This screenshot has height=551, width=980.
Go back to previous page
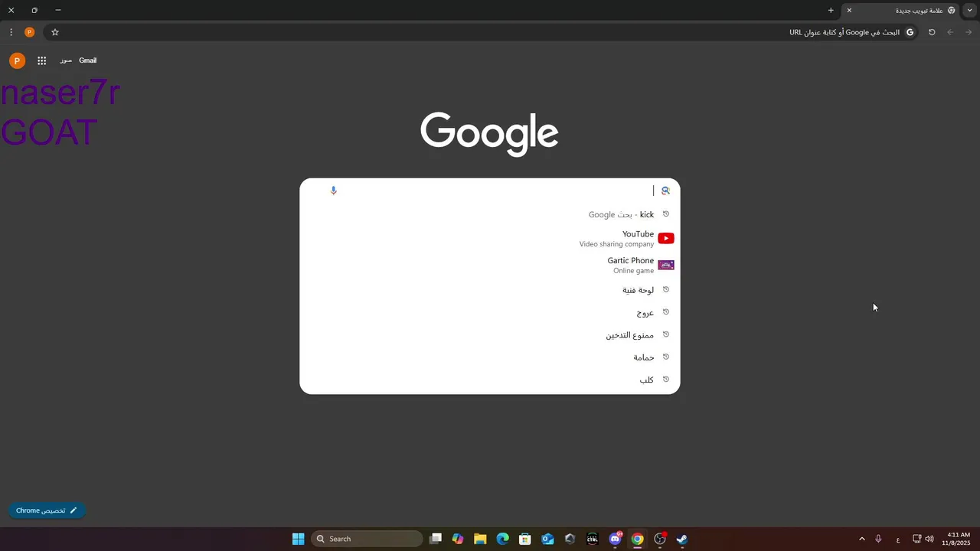pos(950,32)
